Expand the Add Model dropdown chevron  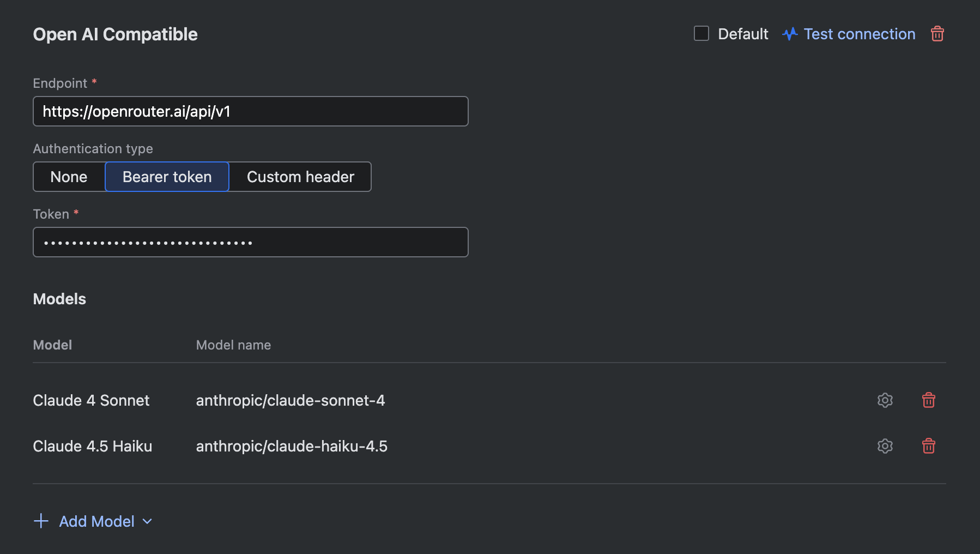tap(147, 521)
